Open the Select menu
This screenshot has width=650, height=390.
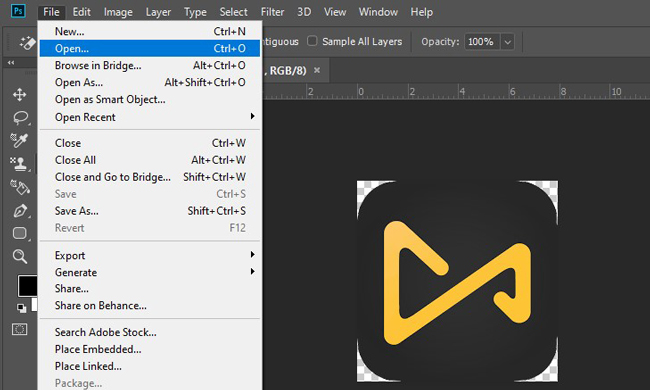pos(233,12)
